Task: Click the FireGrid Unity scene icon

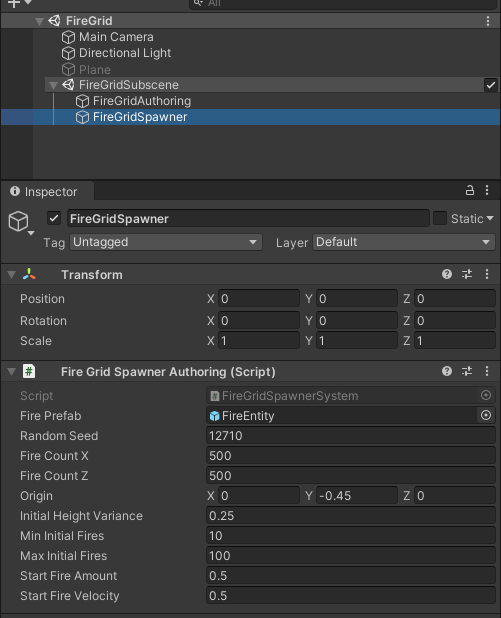Action: coord(54,20)
